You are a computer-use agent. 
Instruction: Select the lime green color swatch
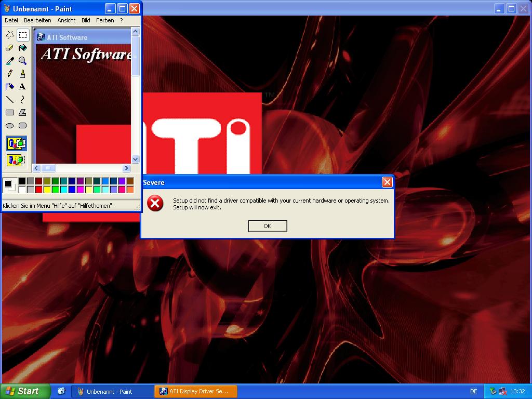[x=55, y=189]
